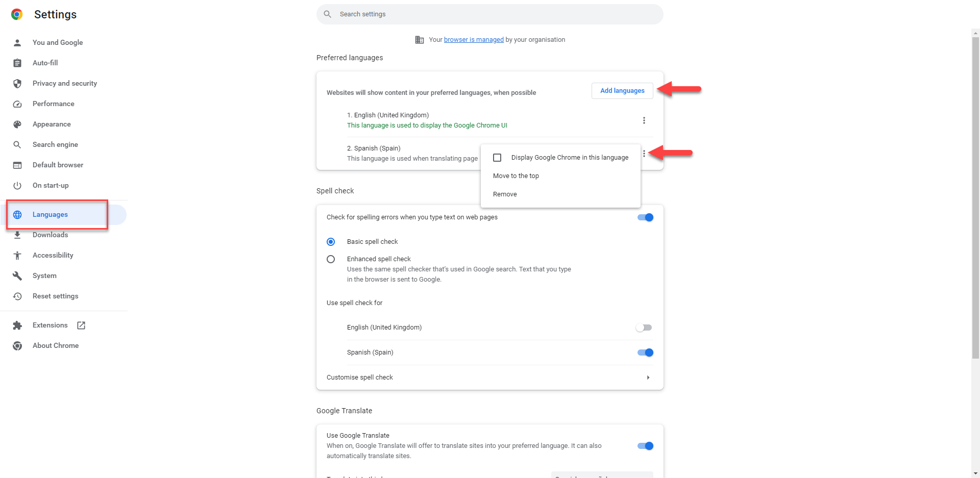Turn off Use Google Translate switch
The height and width of the screenshot is (478, 980).
(x=645, y=446)
